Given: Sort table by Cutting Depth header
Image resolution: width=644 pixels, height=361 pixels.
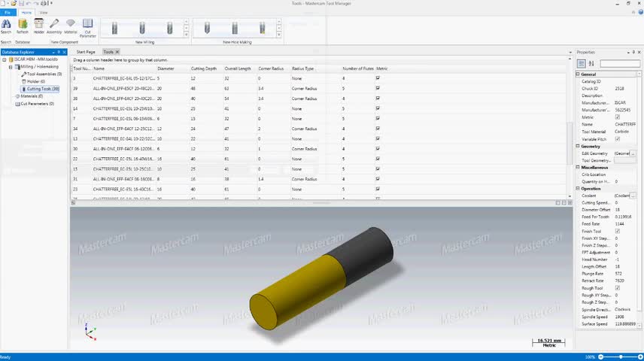Looking at the screenshot, I should tap(204, 68).
